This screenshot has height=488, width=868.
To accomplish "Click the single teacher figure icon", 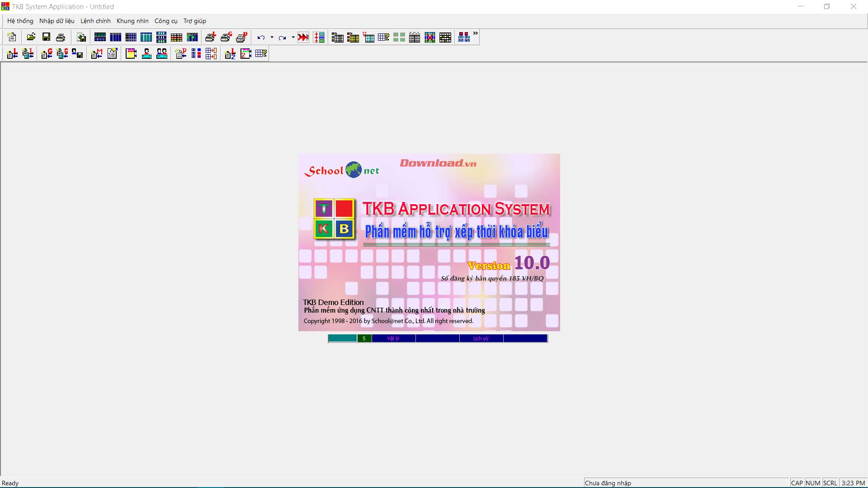I will tap(146, 54).
